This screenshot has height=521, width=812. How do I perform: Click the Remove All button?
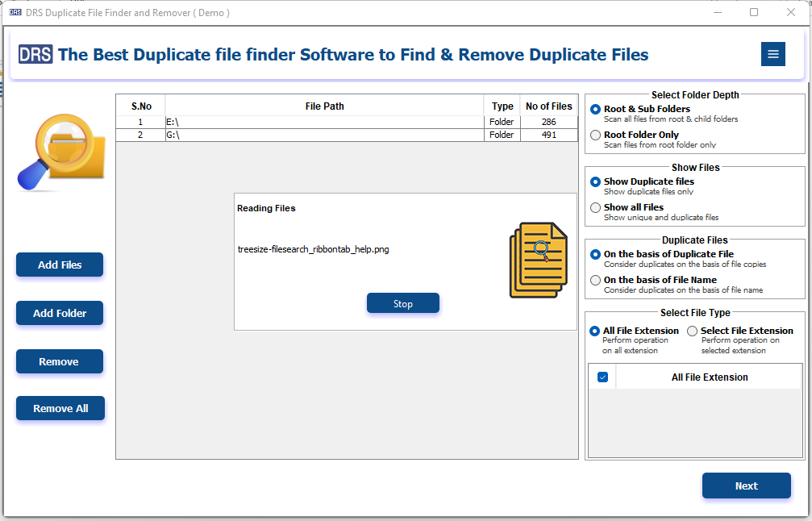pos(60,408)
